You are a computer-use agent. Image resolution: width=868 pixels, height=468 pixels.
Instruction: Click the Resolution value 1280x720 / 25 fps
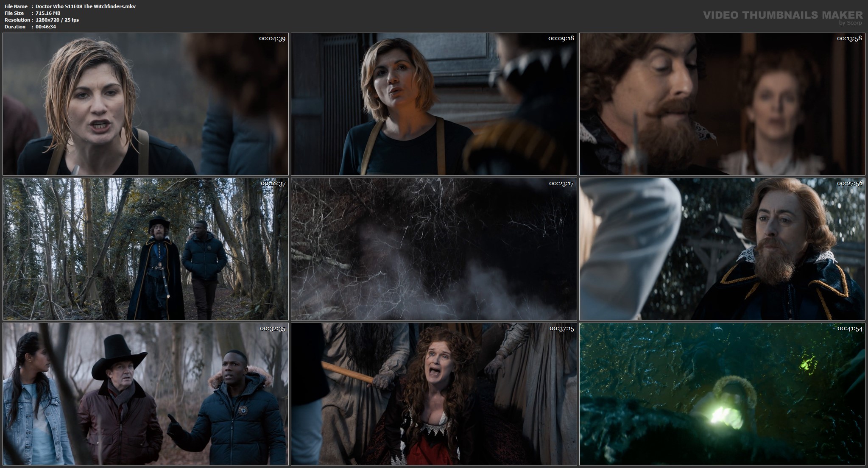coord(57,20)
